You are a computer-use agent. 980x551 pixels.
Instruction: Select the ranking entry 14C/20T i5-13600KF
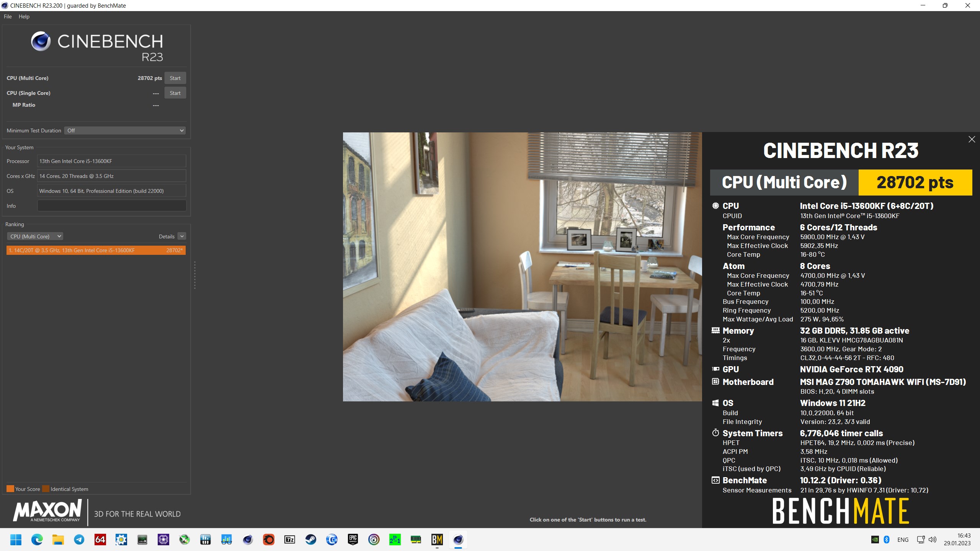tap(96, 250)
